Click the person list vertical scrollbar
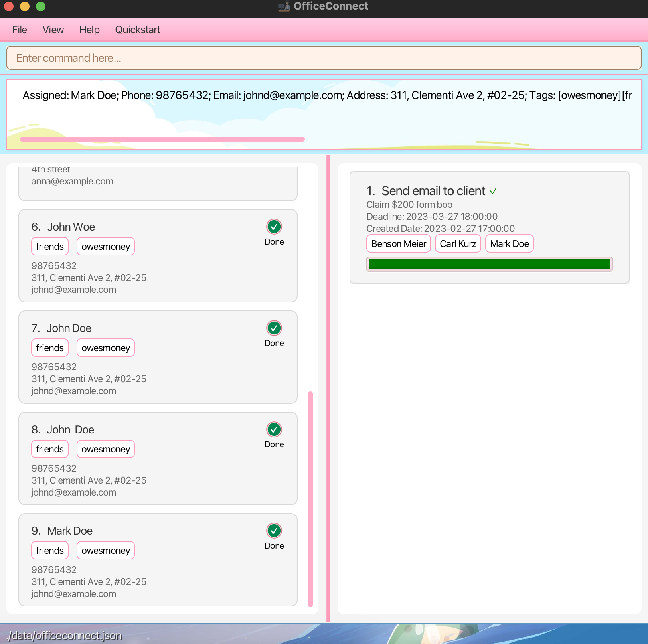Image resolution: width=648 pixels, height=644 pixels. click(310, 500)
